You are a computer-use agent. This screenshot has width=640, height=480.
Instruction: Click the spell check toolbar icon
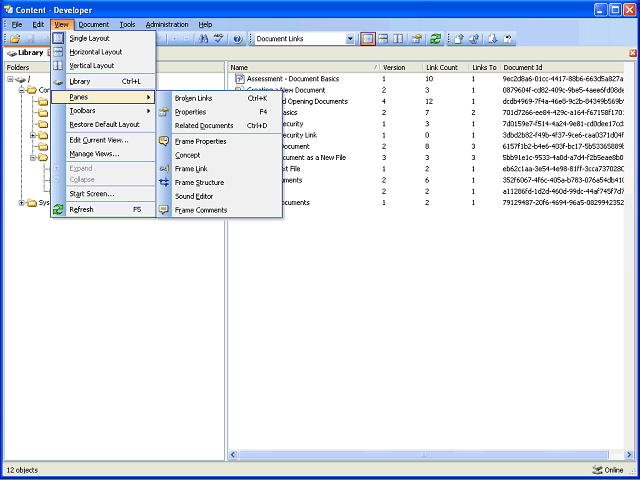219,39
